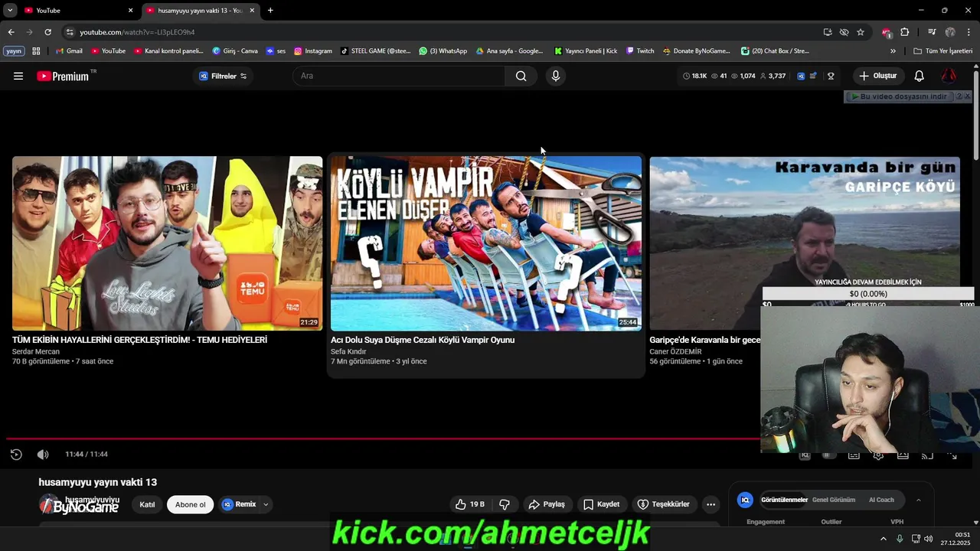980x551 pixels.
Task: Open Kanal kontrol paneli bookmark
Action: 168,51
